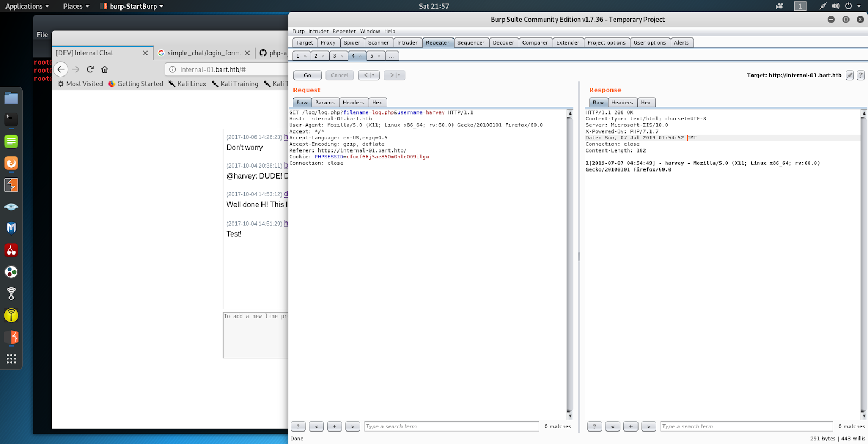The height and width of the screenshot is (444, 868).
Task: Open Kali Linux bookmark in Firefox
Action: (x=187, y=84)
